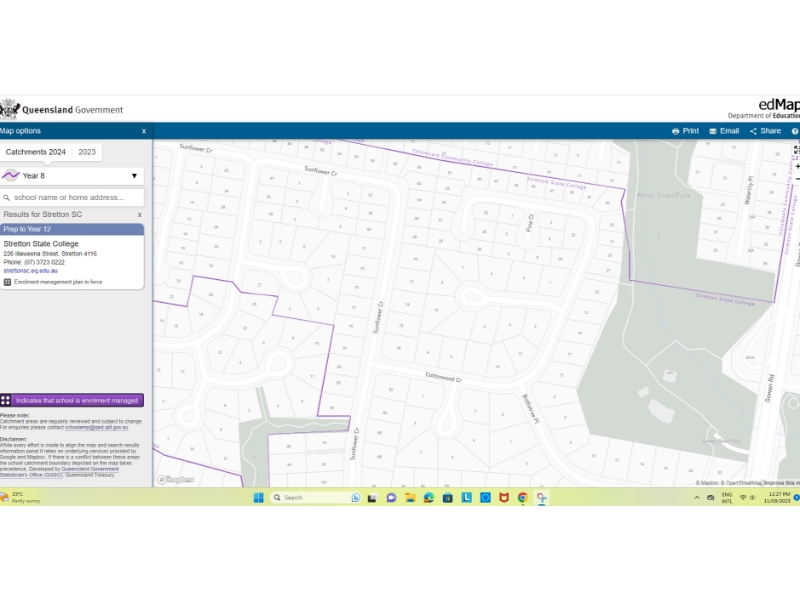Viewport: 800px width, 600px height.
Task: Click the enrolment management plan icon
Action: (x=7, y=282)
